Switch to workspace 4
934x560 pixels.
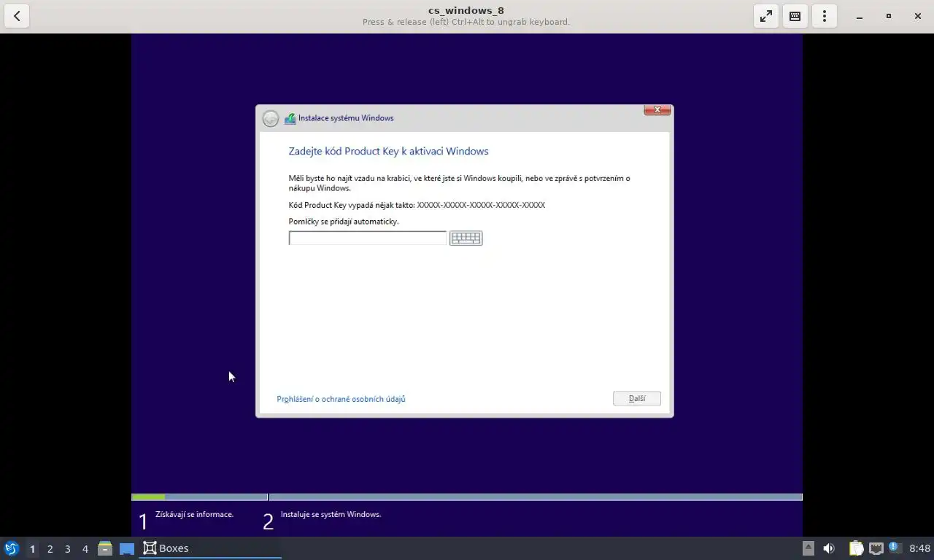point(85,548)
